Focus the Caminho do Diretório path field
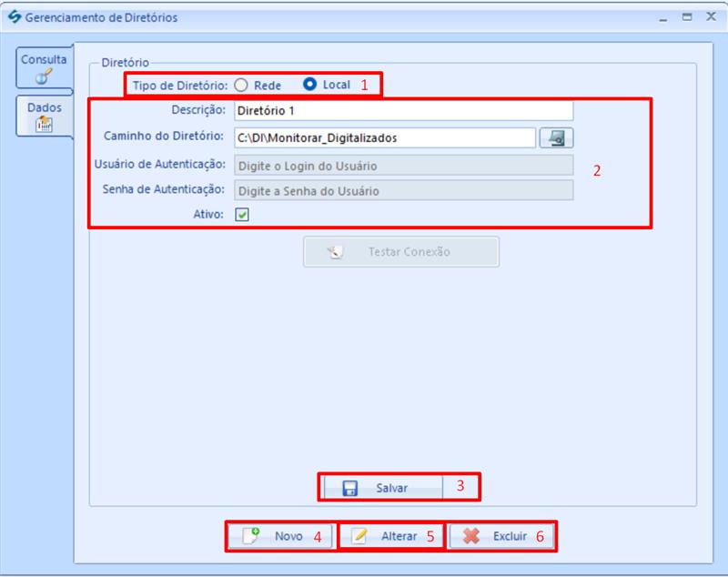728x577 pixels. pos(383,137)
